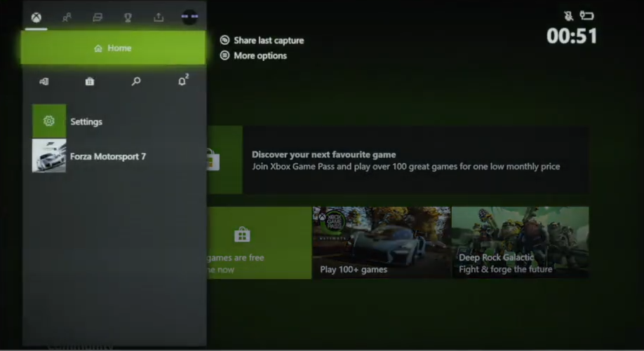Click the Join Xbox Game Pass description text
The width and height of the screenshot is (644, 351).
[405, 167]
